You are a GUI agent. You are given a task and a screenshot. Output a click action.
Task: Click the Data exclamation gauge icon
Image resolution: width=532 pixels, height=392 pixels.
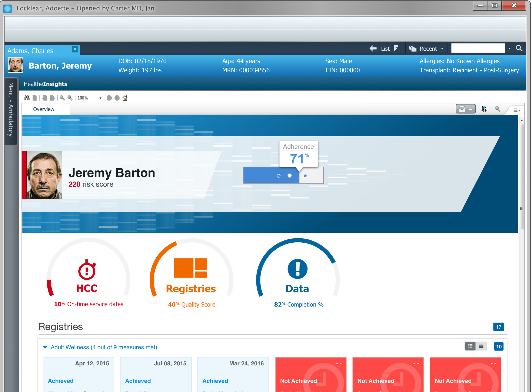coord(297,269)
